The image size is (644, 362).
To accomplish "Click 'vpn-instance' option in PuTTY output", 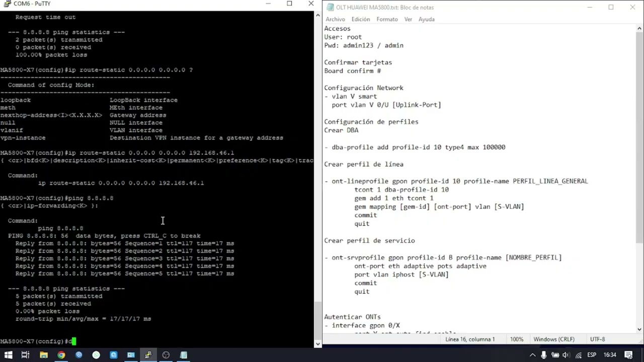I will 23,138.
